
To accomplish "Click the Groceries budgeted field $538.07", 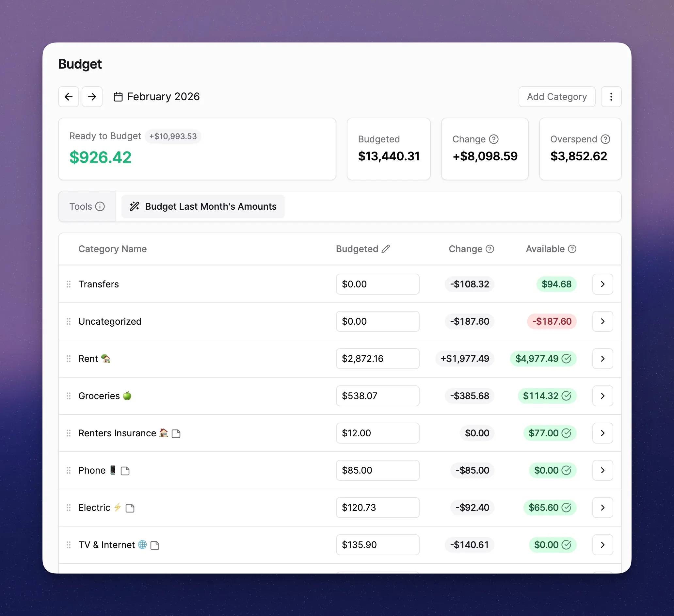I will tap(377, 396).
